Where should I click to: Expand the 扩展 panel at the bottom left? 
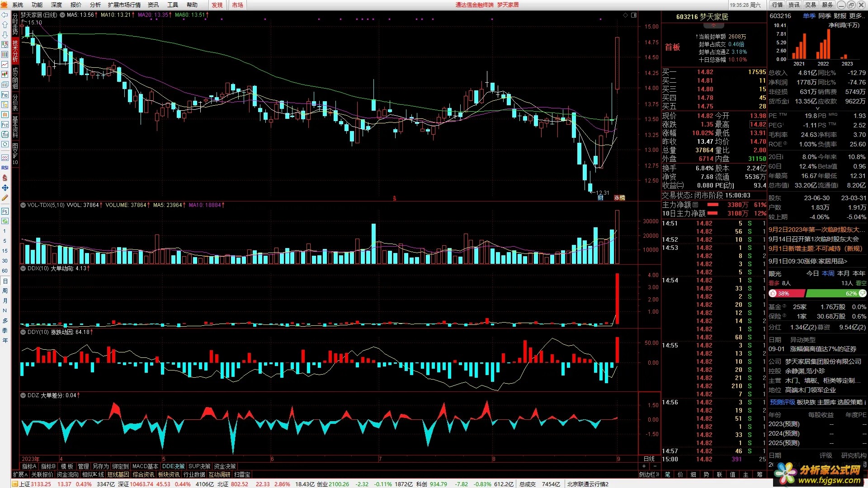(x=20, y=474)
